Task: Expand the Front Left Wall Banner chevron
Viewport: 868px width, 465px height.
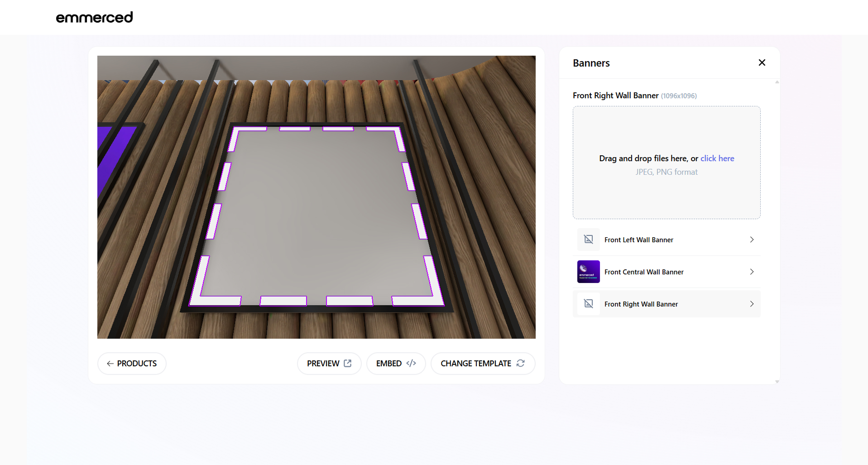Action: tap(752, 240)
